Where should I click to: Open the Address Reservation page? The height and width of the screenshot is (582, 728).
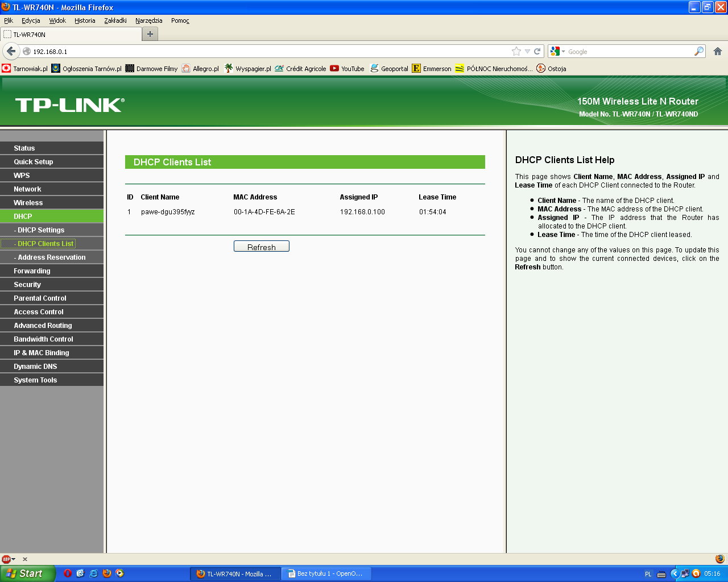[51, 257]
